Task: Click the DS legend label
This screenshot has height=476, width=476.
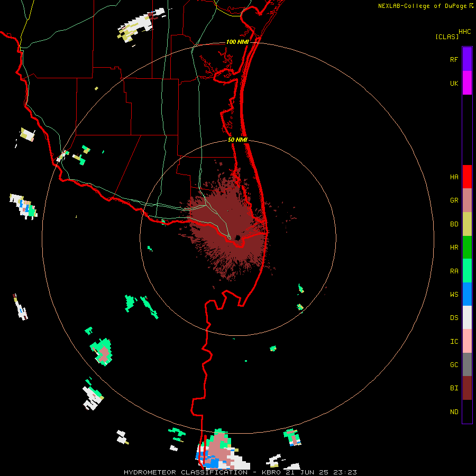Action: (x=454, y=317)
